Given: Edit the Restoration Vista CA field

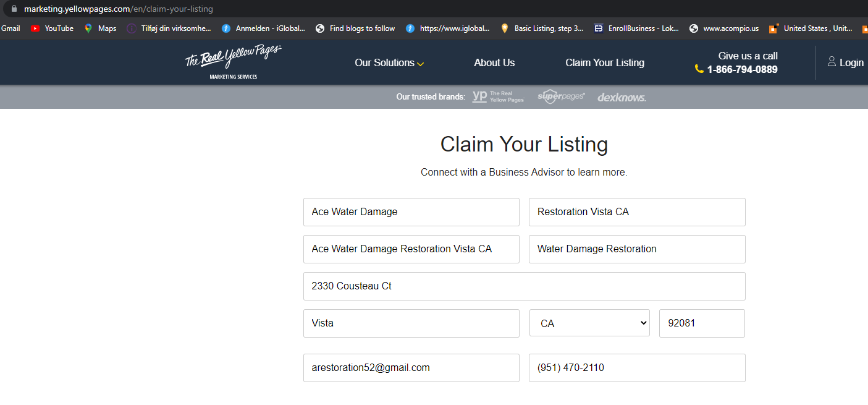Looking at the screenshot, I should (637, 212).
